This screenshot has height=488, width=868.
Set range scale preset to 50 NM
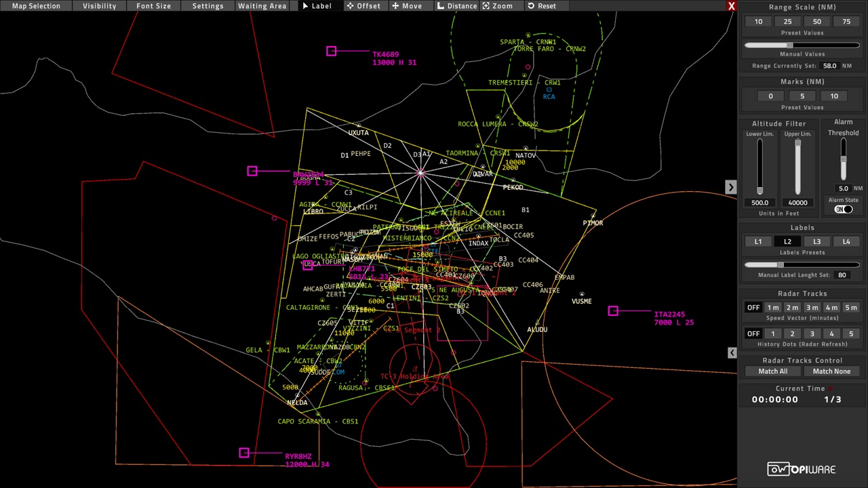(817, 22)
